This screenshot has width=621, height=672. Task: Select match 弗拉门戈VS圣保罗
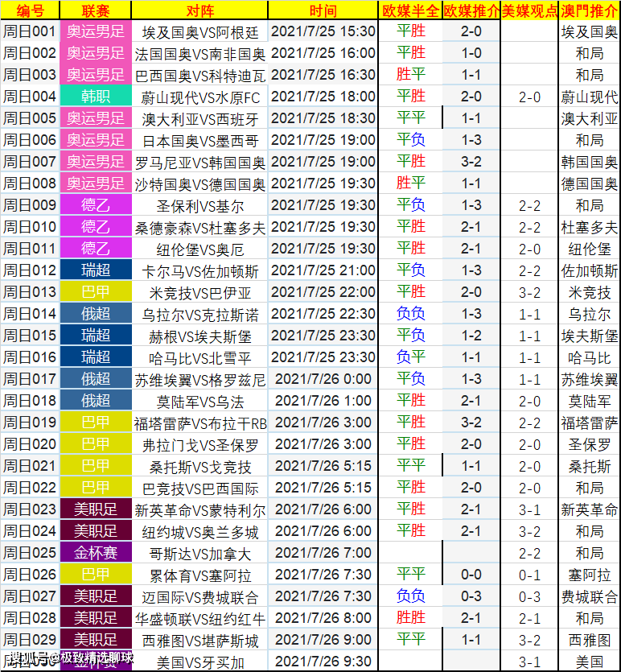click(199, 444)
